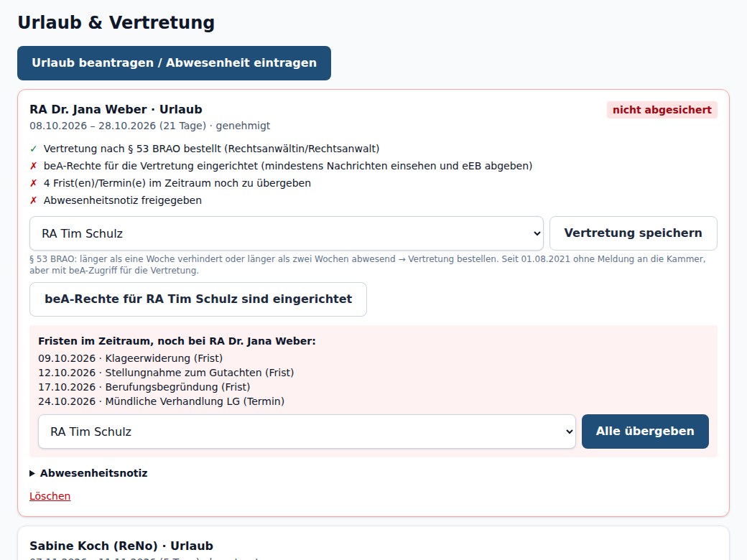Click the RA Dr. Jana Weber · Urlaub heading
Image resolution: width=747 pixels, height=560 pixels.
116,110
